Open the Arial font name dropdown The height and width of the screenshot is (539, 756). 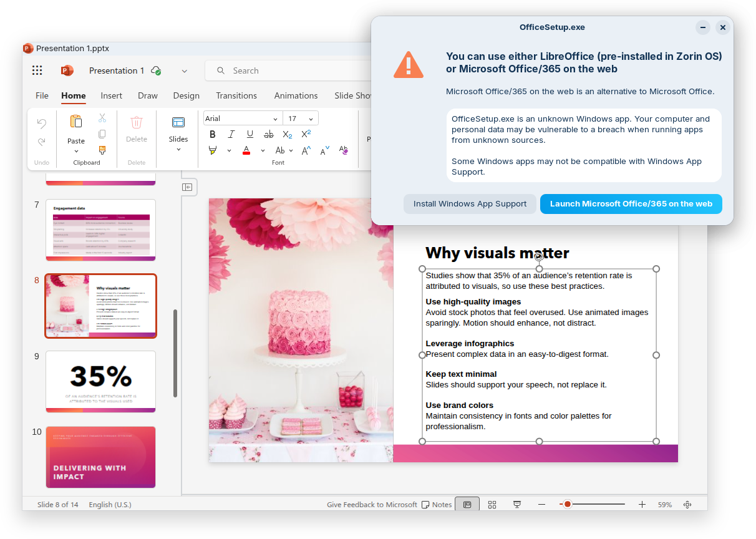click(x=276, y=118)
